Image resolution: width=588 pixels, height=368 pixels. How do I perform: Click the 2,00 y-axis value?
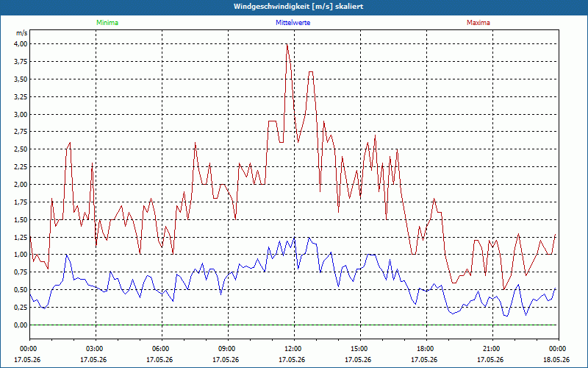21,185
